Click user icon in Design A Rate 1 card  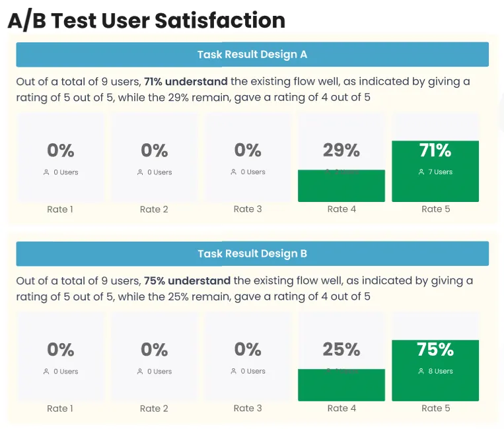click(x=46, y=172)
